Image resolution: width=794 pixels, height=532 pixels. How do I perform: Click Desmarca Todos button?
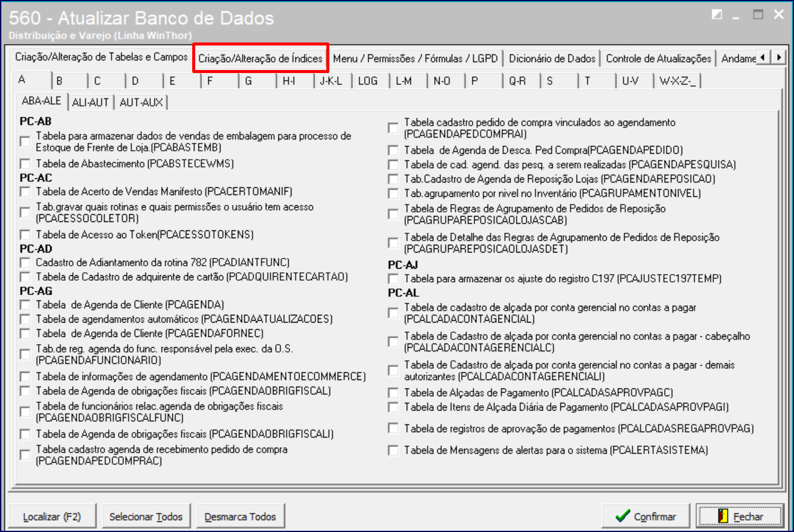(240, 516)
